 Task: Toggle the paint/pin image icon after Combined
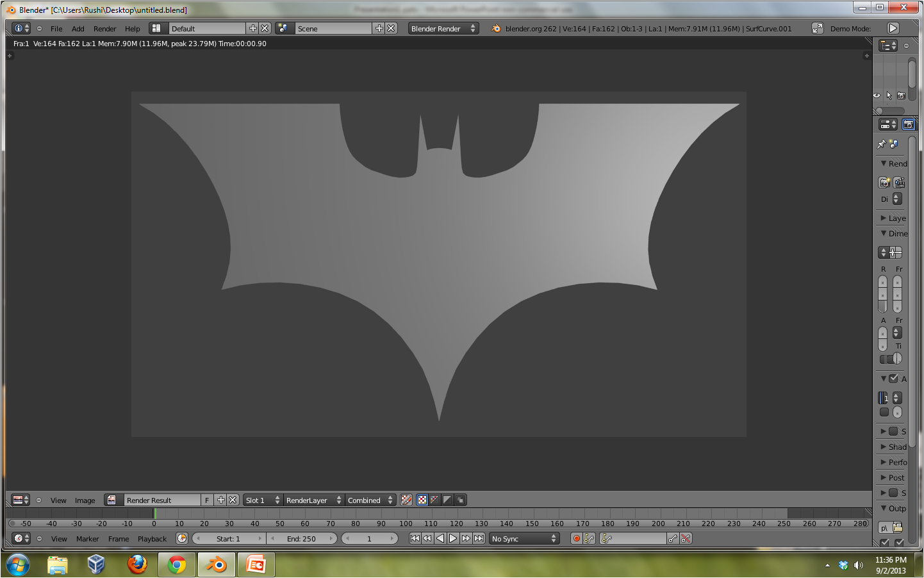coord(406,500)
